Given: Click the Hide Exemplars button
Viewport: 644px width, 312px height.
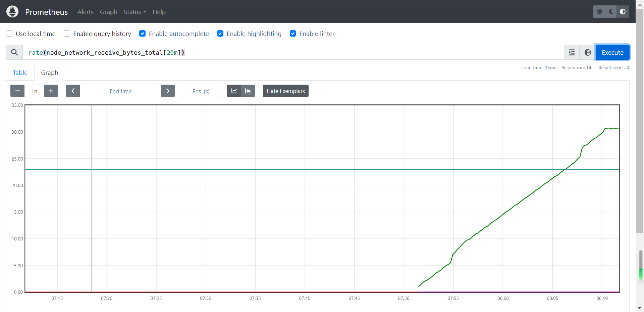Looking at the screenshot, I should tap(286, 91).
